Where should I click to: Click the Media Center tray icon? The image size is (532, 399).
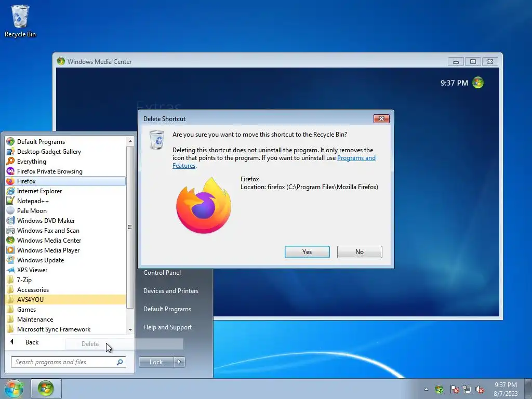coord(439,389)
